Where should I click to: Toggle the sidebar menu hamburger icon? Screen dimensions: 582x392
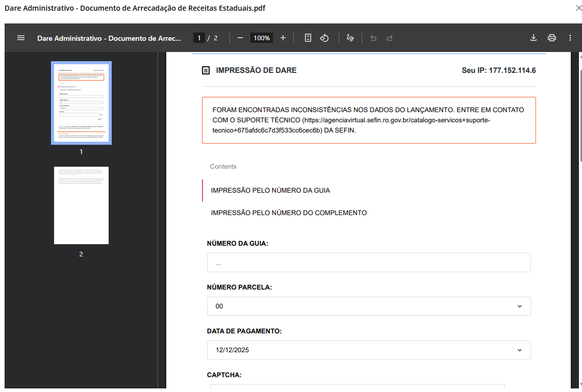pyautogui.click(x=21, y=38)
